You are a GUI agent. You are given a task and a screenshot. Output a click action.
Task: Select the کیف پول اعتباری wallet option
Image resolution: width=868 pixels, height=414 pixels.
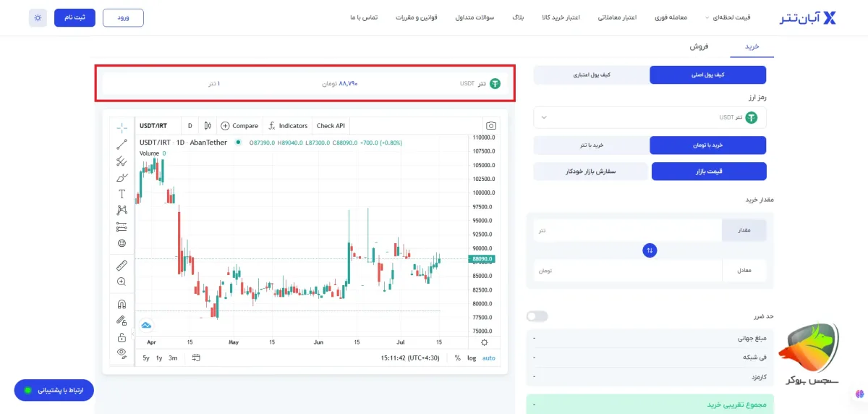(x=592, y=75)
